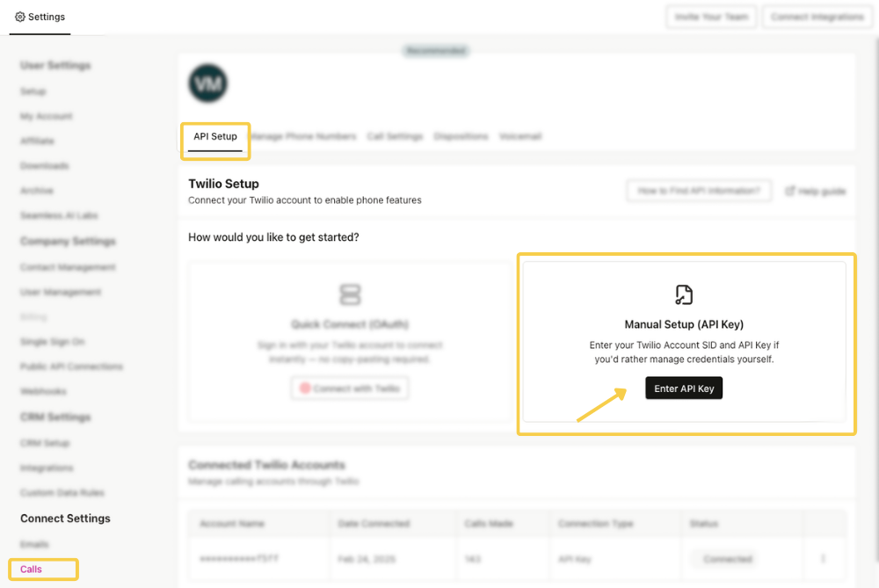Click the CRM Settings section header

pyautogui.click(x=55, y=417)
